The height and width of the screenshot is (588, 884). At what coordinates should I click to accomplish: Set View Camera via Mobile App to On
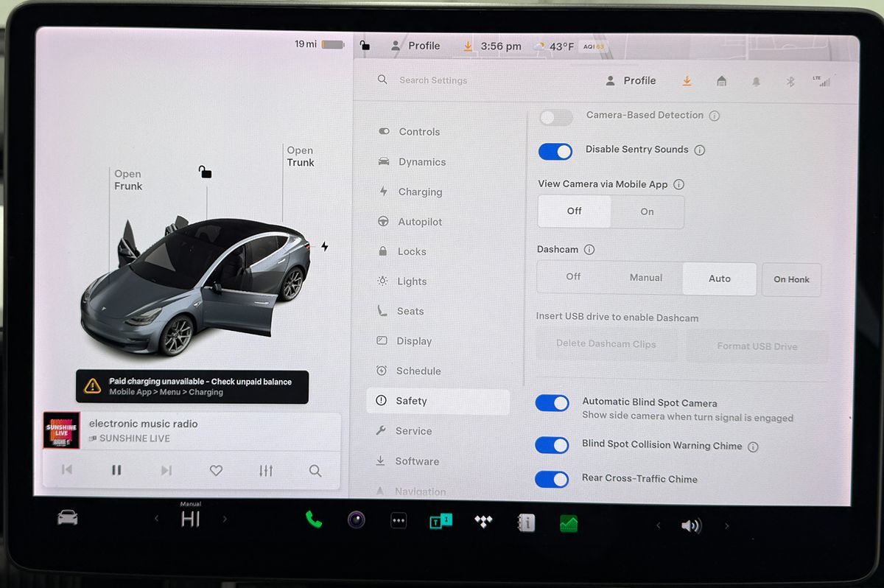click(647, 211)
